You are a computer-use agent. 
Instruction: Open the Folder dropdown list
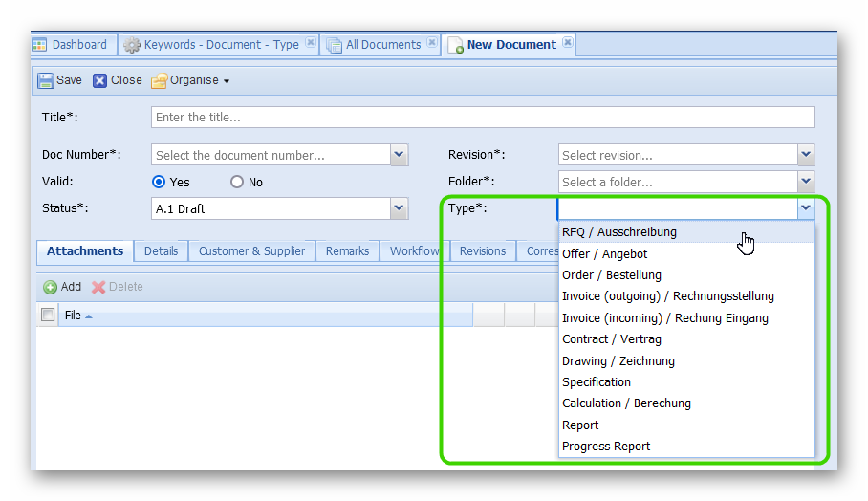tap(806, 182)
